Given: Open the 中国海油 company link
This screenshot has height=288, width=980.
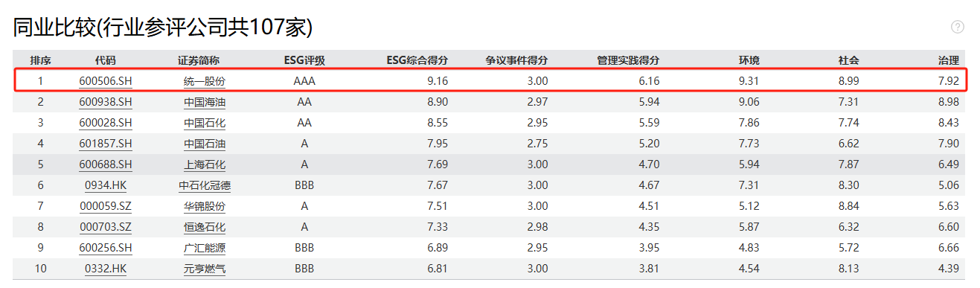Looking at the screenshot, I should tap(205, 101).
